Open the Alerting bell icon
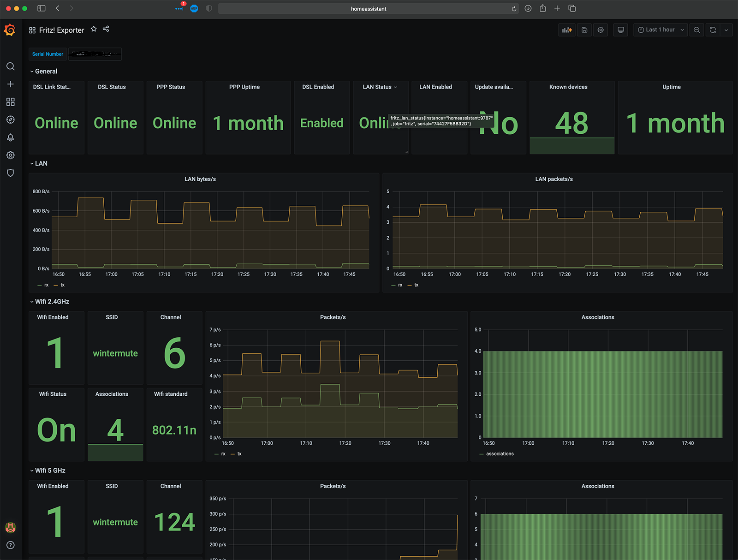The width and height of the screenshot is (738, 560). pyautogui.click(x=10, y=137)
